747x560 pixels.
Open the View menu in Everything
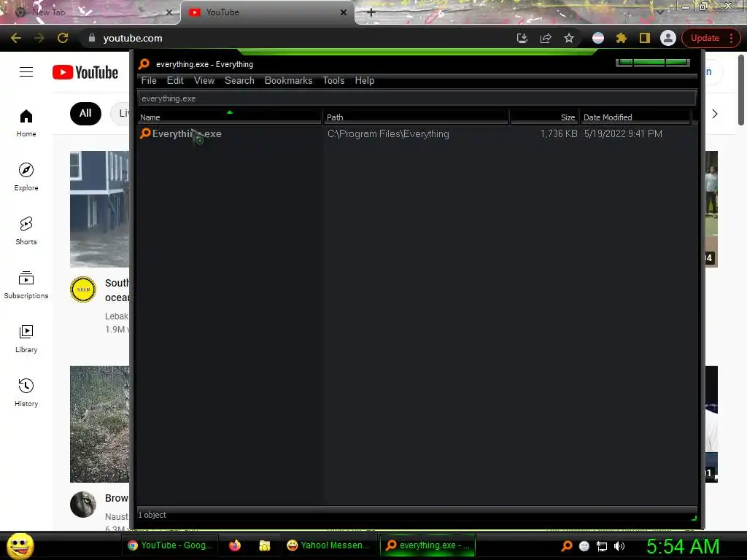[x=204, y=80]
